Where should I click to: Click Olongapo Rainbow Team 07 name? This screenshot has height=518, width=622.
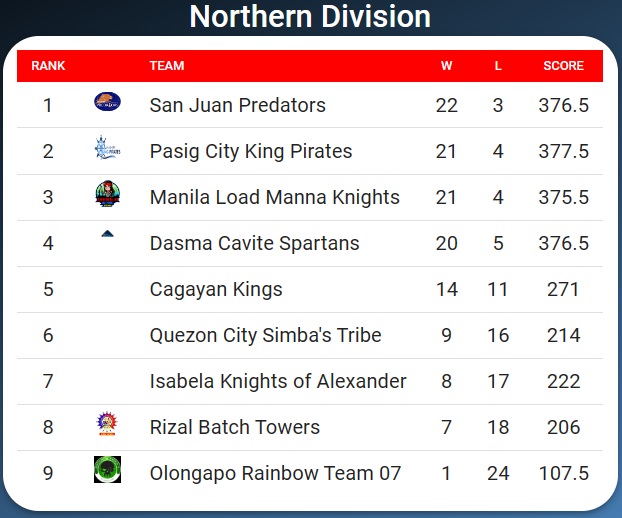point(275,473)
